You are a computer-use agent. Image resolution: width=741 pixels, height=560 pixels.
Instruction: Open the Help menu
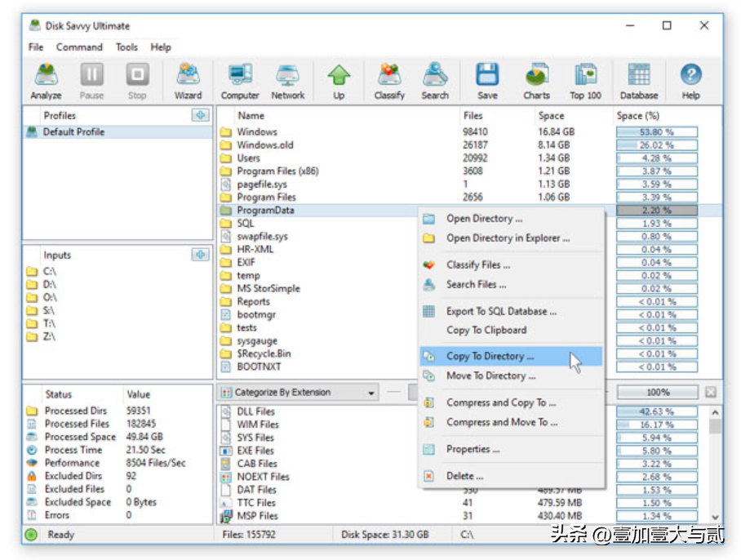(x=161, y=47)
